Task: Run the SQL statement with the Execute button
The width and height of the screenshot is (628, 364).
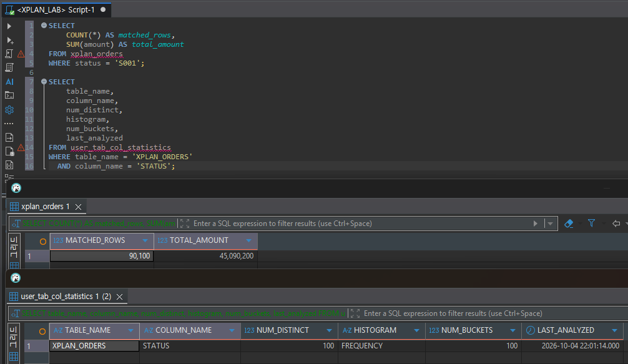Action: 9,26
